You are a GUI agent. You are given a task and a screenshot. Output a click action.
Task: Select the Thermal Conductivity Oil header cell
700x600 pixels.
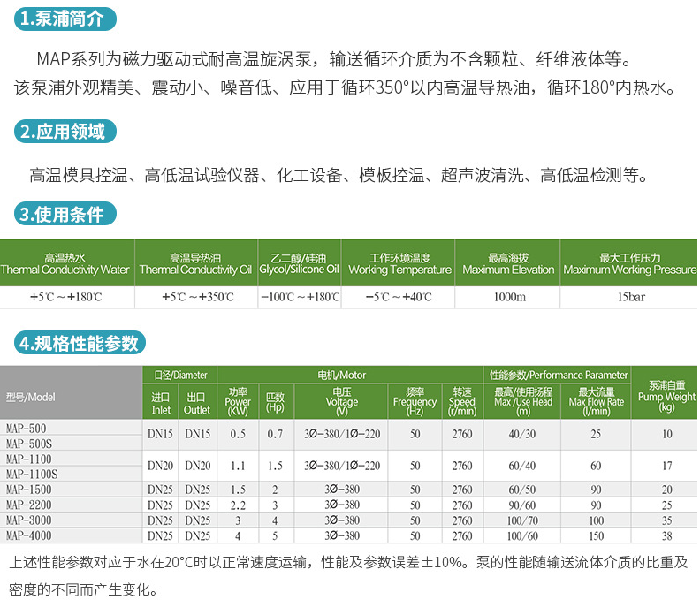196,263
